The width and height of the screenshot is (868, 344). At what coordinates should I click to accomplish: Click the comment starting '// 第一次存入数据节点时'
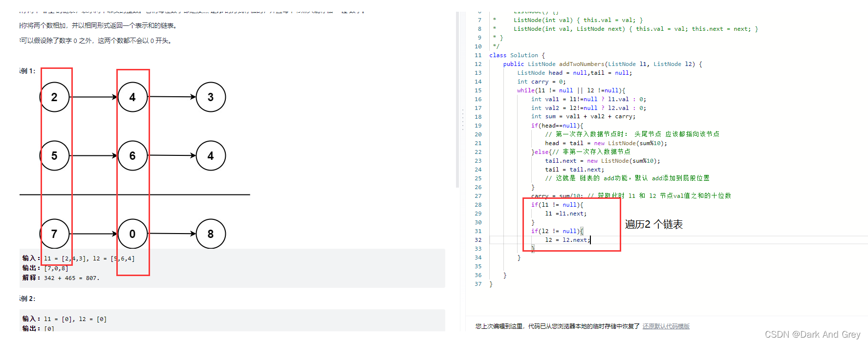click(x=632, y=134)
